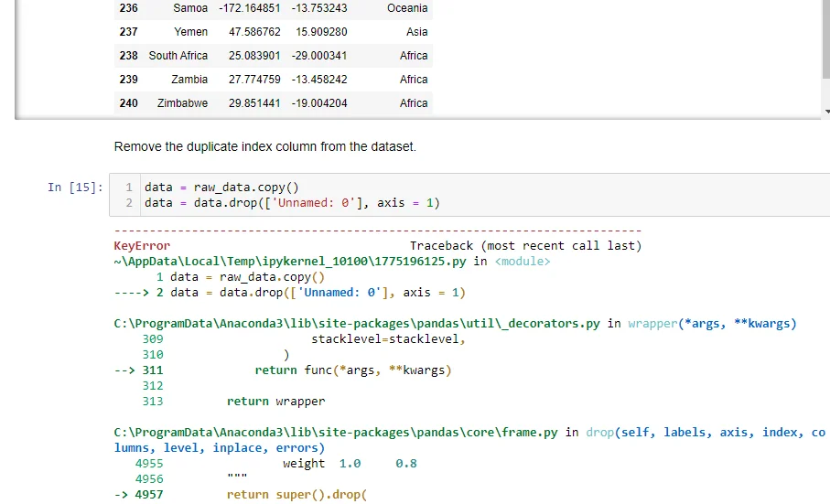Click row index 240 for Zimbabwe
The image size is (830, 504).
[128, 103]
